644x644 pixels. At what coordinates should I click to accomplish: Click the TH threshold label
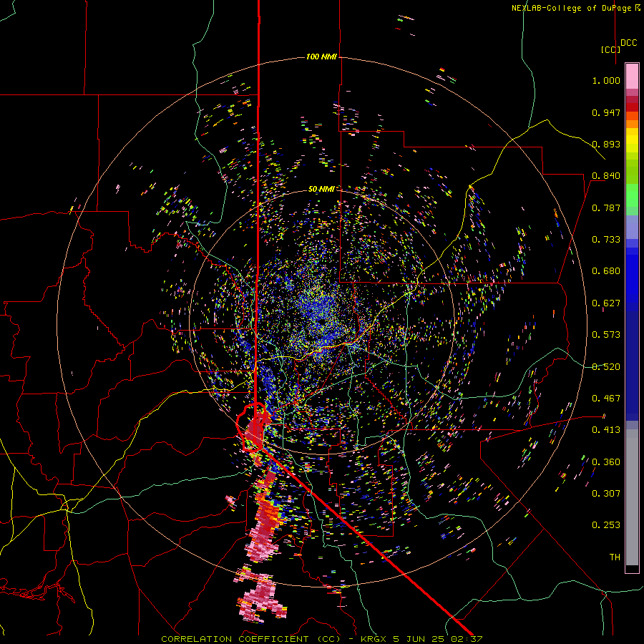[615, 557]
